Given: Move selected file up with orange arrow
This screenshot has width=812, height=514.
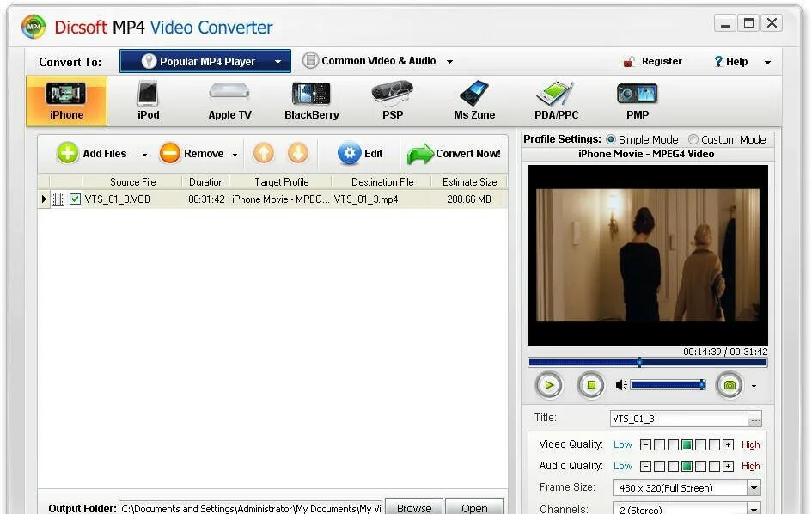Looking at the screenshot, I should coord(264,153).
